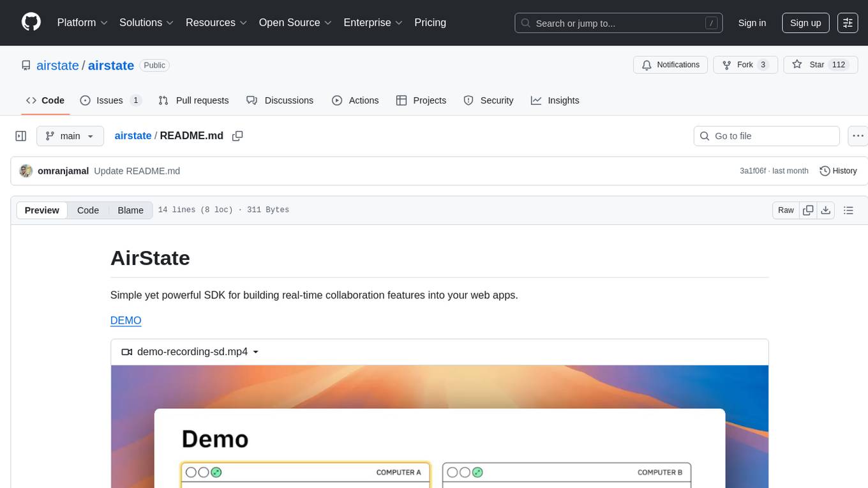Open the omranjamal author link
This screenshot has height=488, width=868.
[x=63, y=171]
